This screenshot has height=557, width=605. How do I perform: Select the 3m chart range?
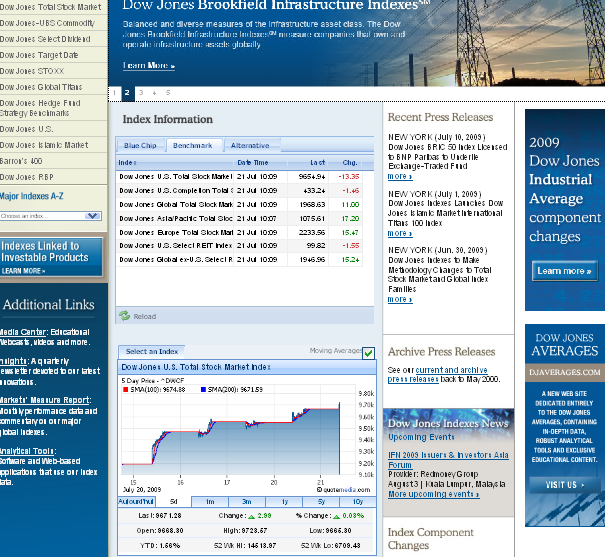coord(247,501)
